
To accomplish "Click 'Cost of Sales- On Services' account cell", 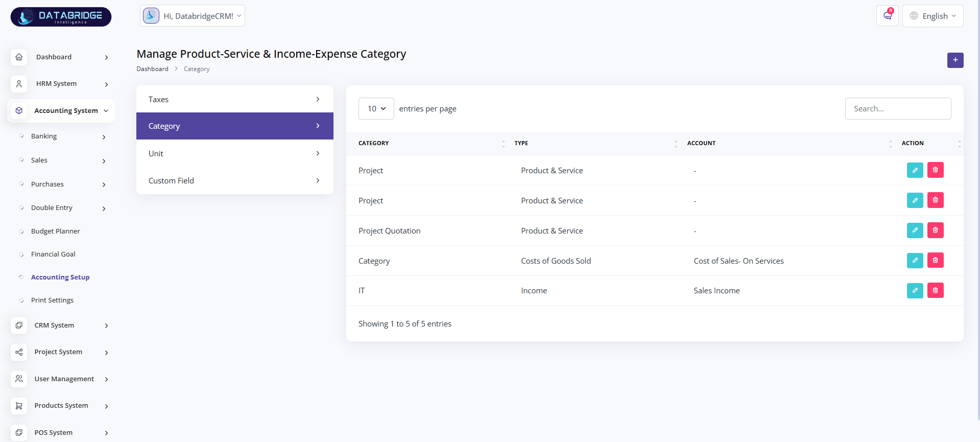I will coord(738,261).
